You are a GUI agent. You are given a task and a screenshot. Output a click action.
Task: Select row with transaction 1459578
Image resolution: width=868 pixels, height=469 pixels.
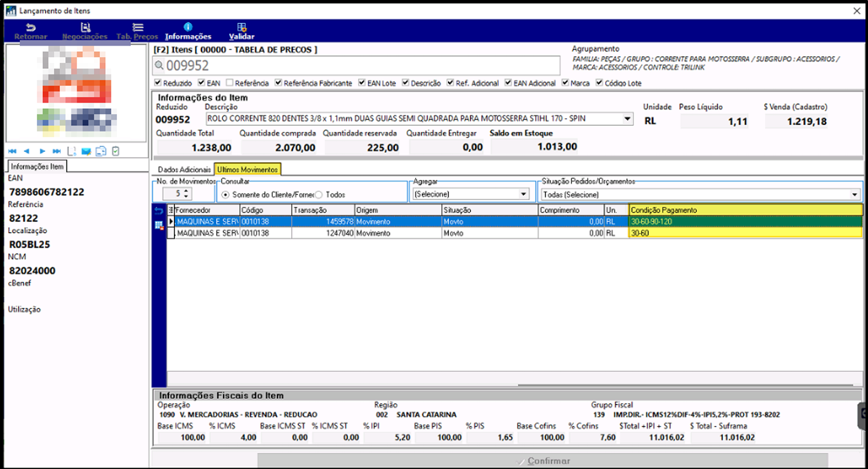[x=514, y=222]
